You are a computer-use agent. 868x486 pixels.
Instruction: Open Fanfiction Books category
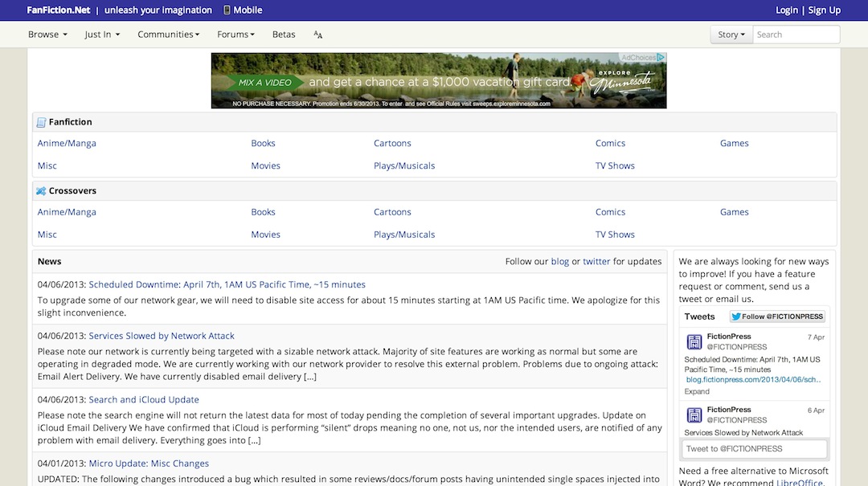[x=263, y=143]
